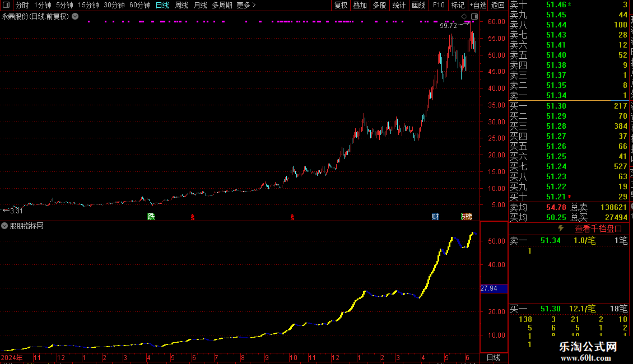633x364 pixels.
Task: Click 返回 to go back
Action: [498, 5]
